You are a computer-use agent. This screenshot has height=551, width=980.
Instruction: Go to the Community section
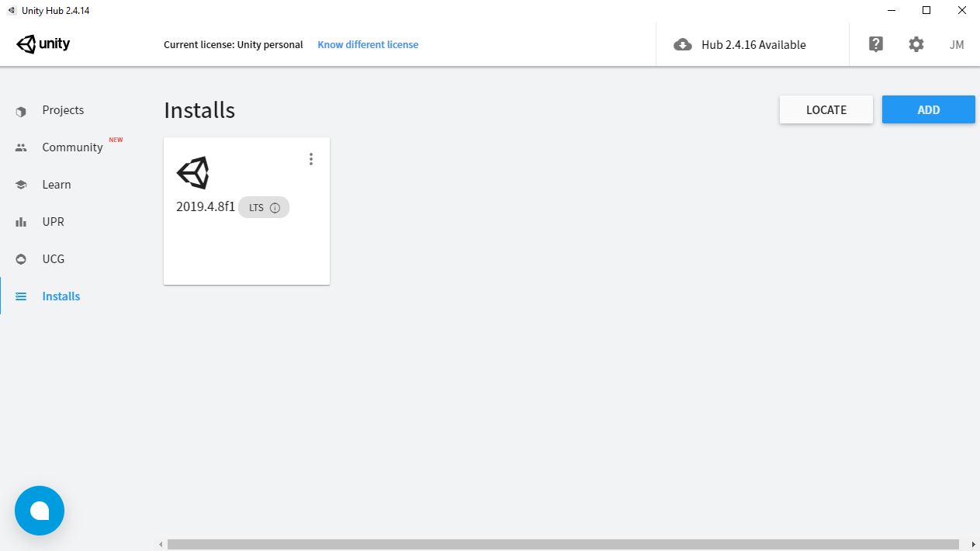(72, 147)
